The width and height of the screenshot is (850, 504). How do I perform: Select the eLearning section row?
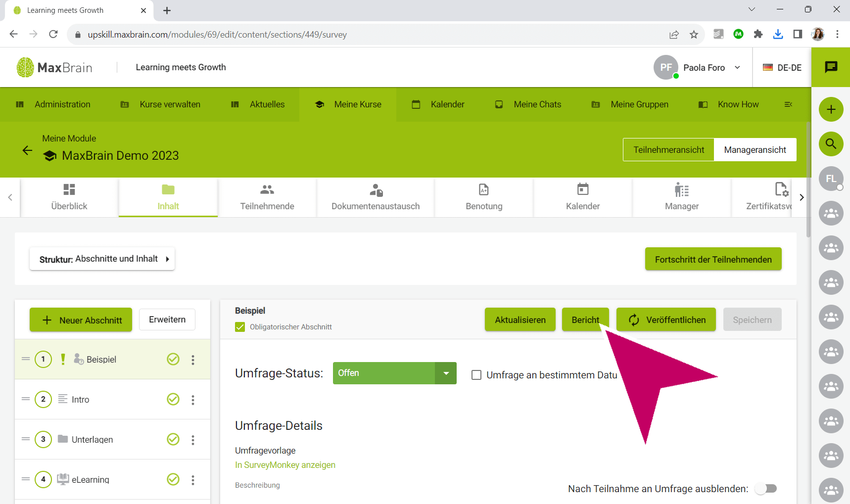[x=112, y=479]
